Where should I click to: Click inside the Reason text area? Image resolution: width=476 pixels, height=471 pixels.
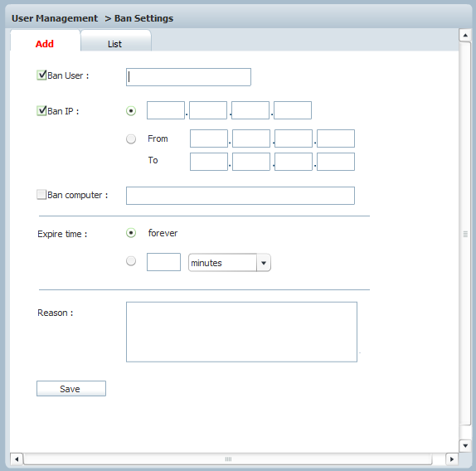(241, 332)
